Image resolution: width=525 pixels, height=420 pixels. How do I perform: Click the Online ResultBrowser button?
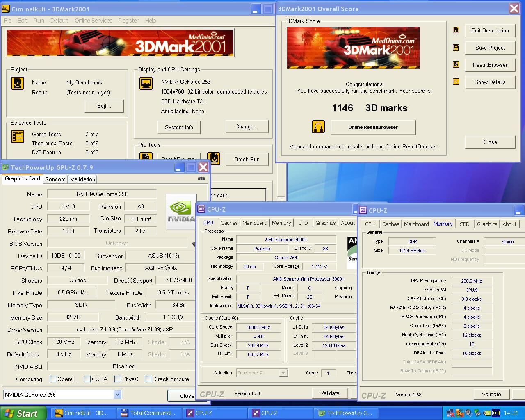coord(373,127)
